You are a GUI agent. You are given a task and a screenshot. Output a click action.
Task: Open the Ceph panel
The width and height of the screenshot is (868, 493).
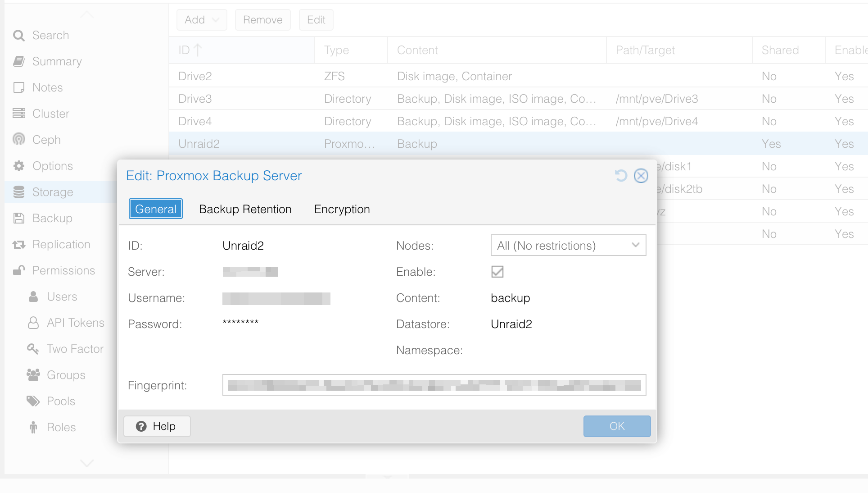45,140
